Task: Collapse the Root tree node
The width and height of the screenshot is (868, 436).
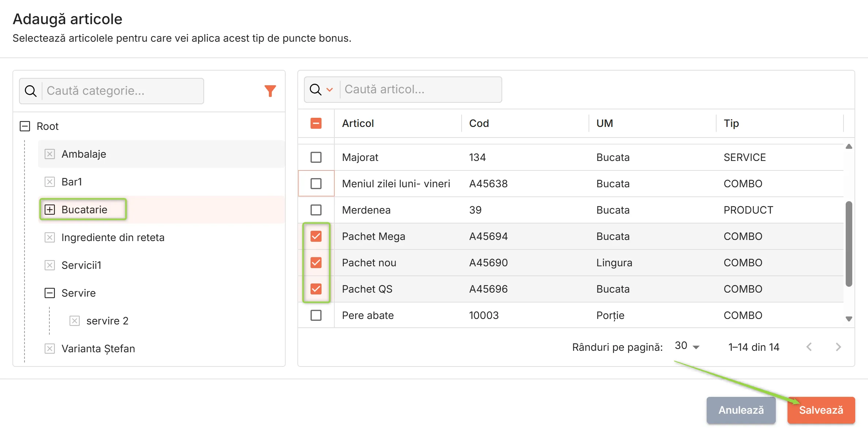Action: point(25,126)
